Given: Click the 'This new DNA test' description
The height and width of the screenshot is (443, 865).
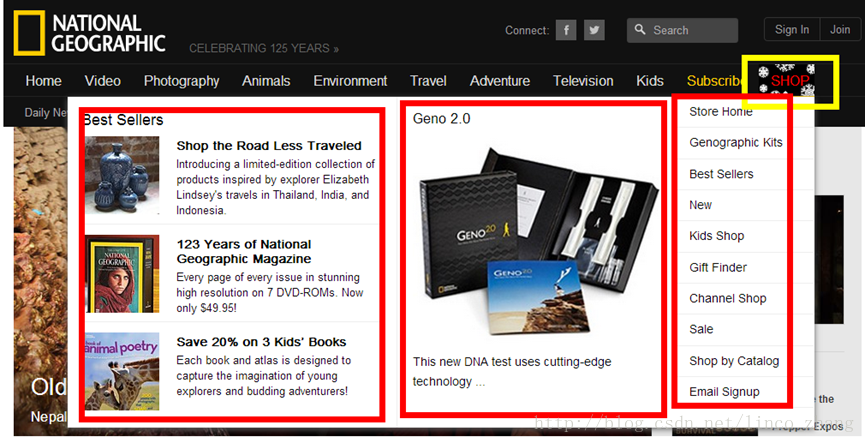Looking at the screenshot, I should [512, 372].
